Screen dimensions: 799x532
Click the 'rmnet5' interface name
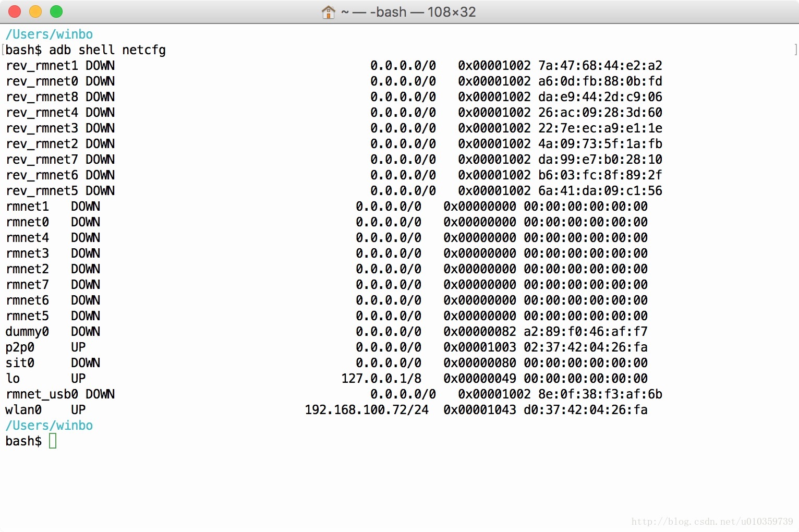[27, 316]
